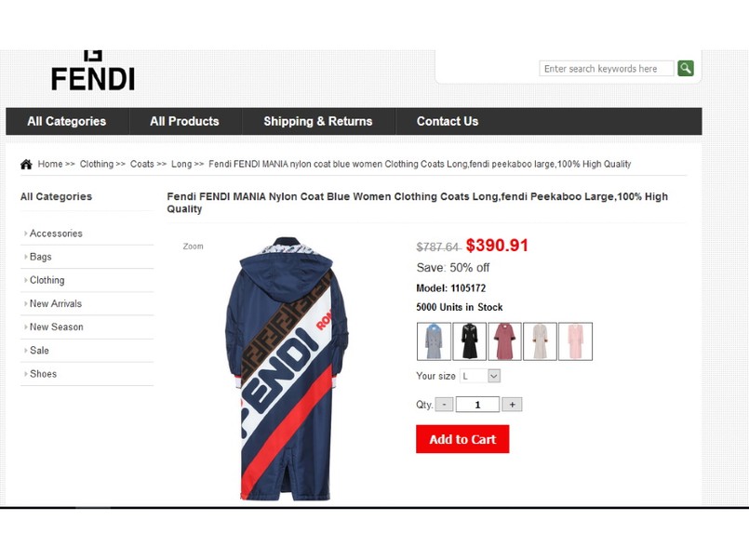This screenshot has width=749, height=560.
Task: Click the home icon in breadcrumb
Action: [26, 165]
